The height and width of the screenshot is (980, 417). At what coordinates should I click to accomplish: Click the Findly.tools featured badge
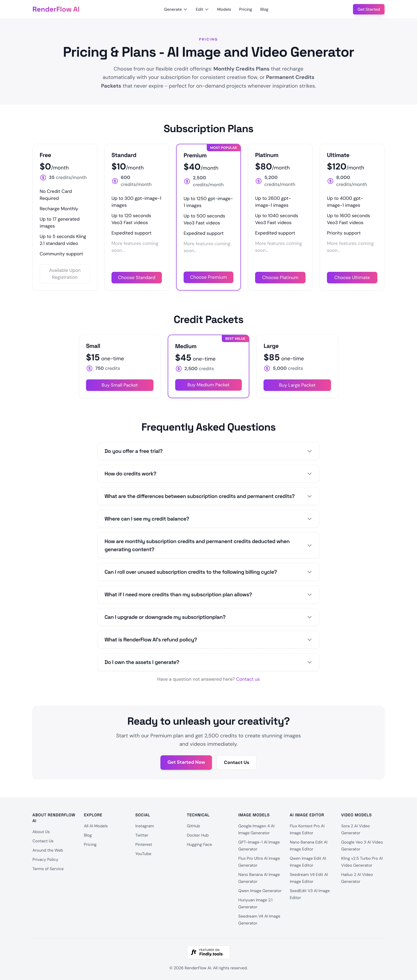coord(208,952)
